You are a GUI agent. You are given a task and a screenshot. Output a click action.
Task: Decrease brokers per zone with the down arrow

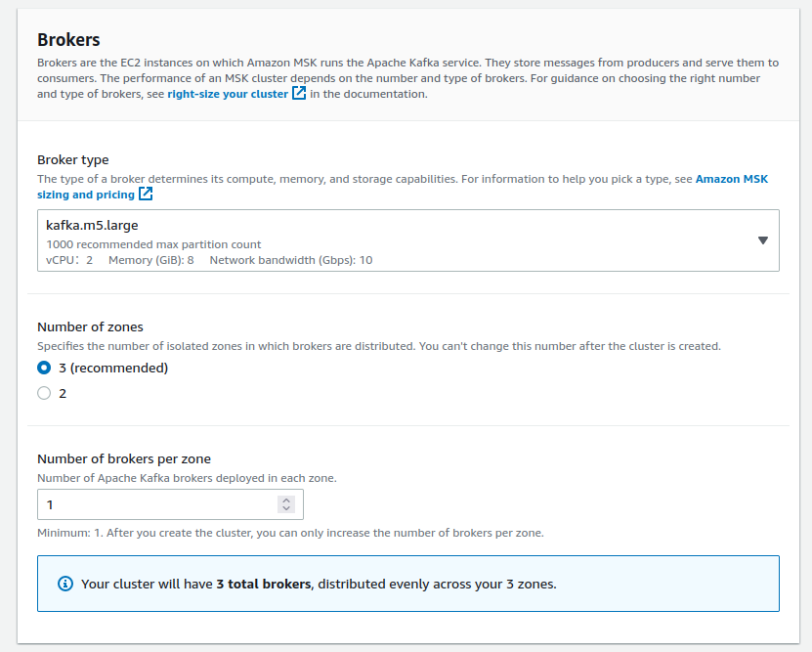(x=285, y=509)
